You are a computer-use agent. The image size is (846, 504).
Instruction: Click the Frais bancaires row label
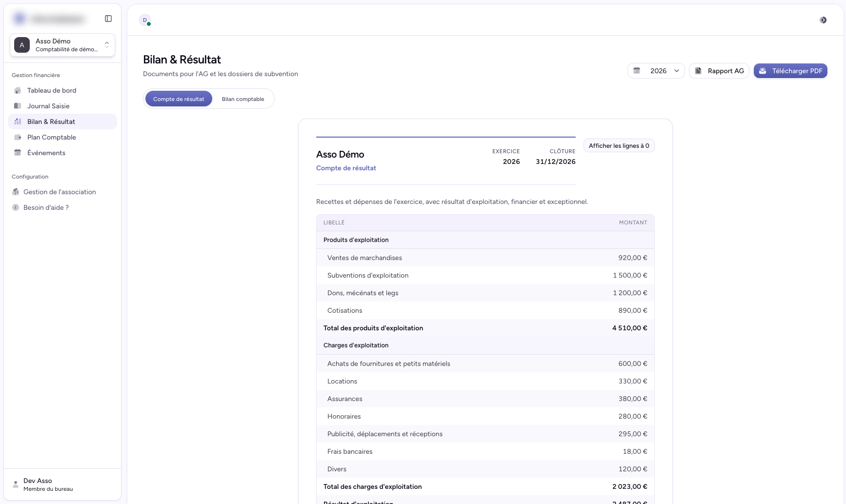[350, 451]
